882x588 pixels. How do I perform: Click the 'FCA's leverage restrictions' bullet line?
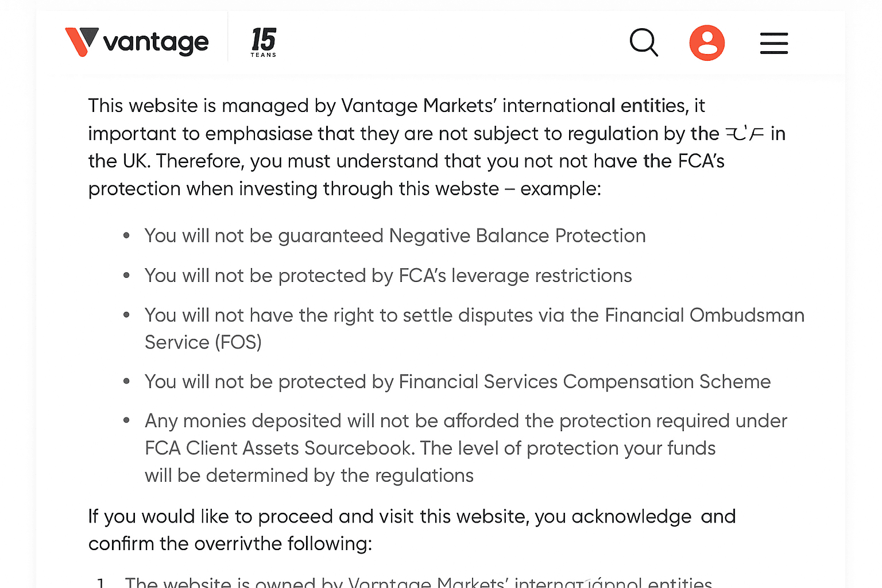tap(388, 276)
